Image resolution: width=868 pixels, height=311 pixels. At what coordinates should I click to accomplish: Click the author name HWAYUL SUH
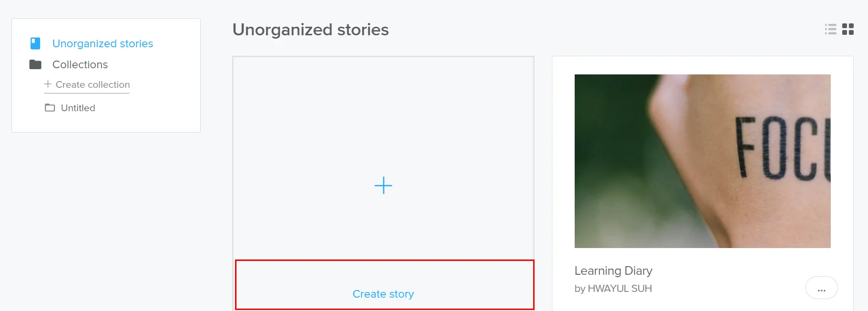[620, 289]
